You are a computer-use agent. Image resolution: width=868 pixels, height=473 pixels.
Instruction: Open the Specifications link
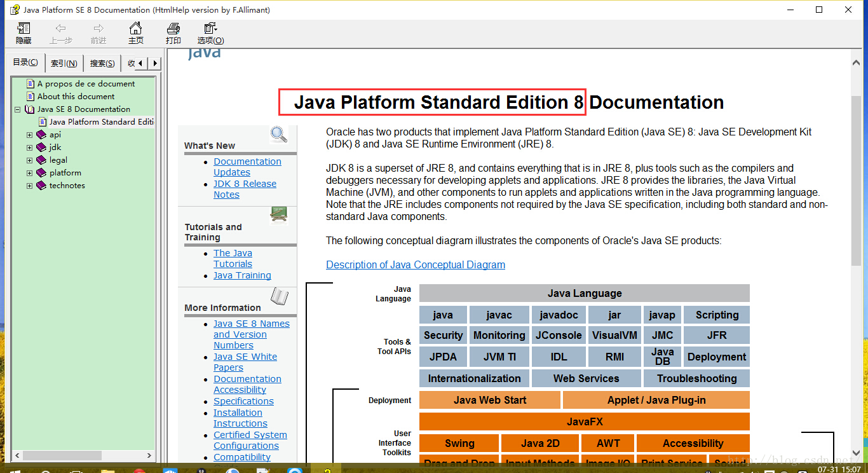point(243,401)
